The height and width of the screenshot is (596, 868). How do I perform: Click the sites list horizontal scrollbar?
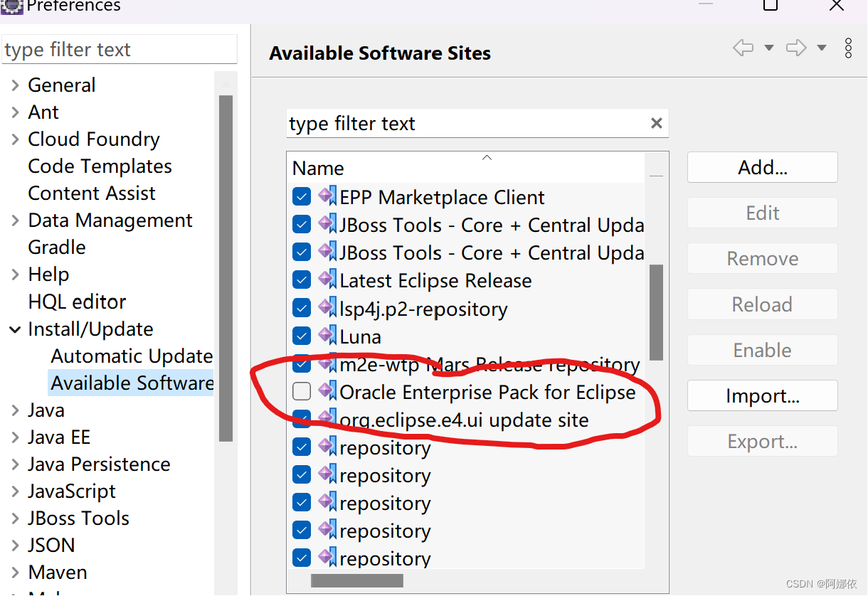click(x=357, y=581)
